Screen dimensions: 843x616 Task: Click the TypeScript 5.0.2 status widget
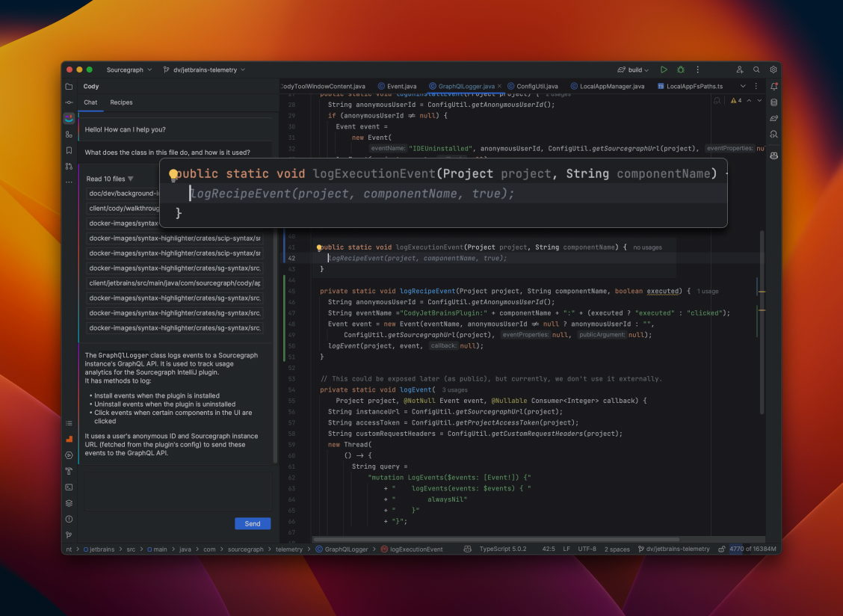coord(503,549)
